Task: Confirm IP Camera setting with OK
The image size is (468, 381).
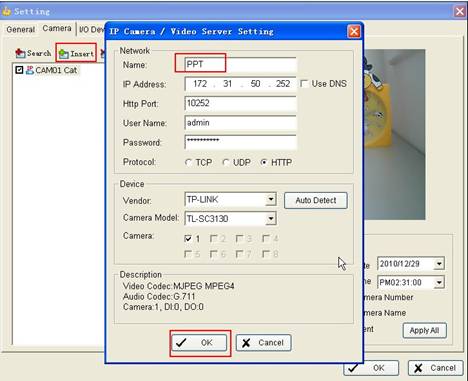Action: pyautogui.click(x=199, y=343)
